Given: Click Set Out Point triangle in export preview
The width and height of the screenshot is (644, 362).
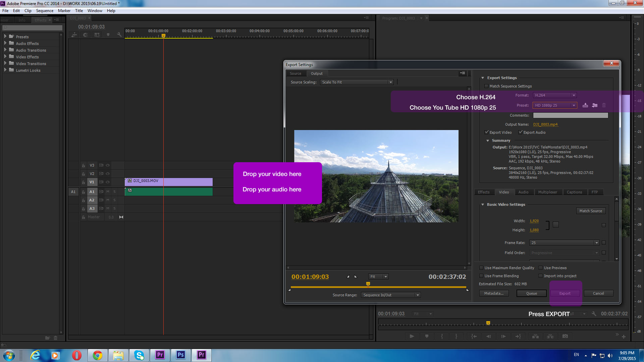Looking at the screenshot, I should click(356, 277).
